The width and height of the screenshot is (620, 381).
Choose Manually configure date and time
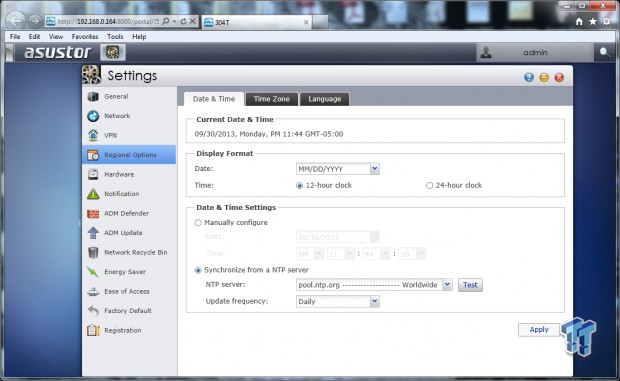(198, 223)
